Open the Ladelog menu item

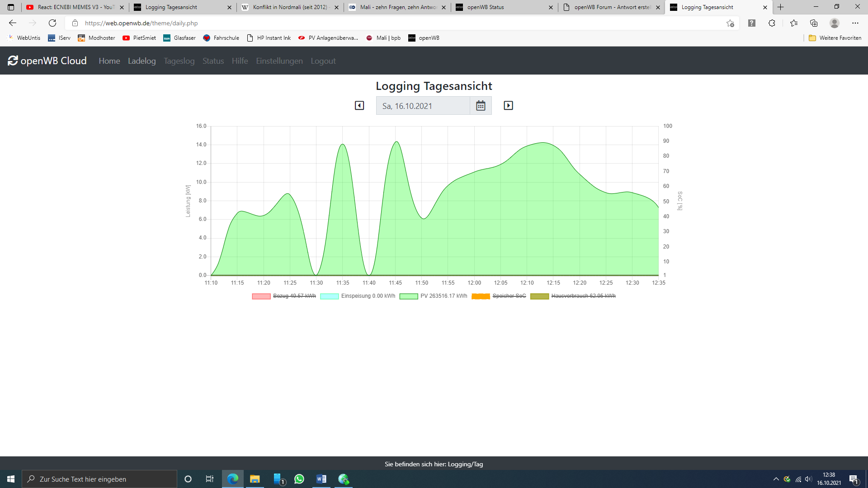[142, 61]
